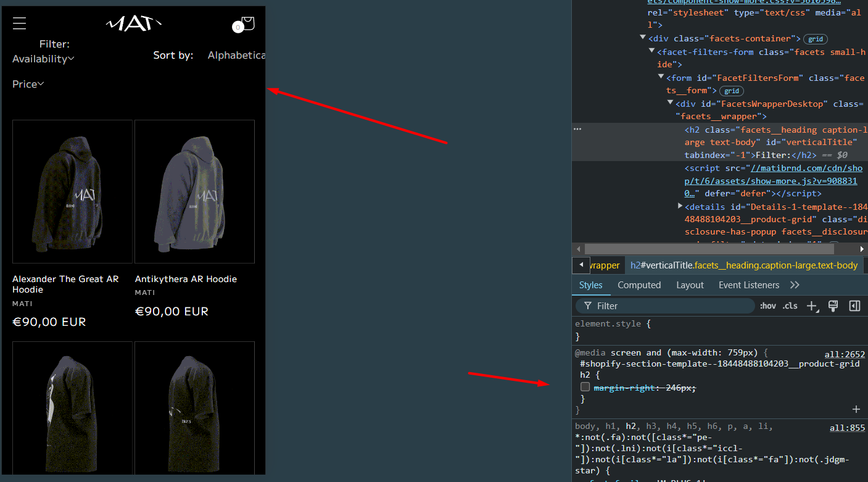Open the hamburger menu on MATI site
The width and height of the screenshot is (868, 482).
(x=19, y=23)
